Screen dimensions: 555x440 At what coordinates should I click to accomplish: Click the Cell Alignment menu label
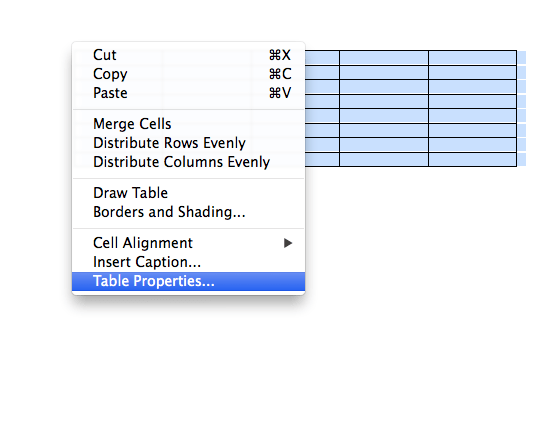143,243
